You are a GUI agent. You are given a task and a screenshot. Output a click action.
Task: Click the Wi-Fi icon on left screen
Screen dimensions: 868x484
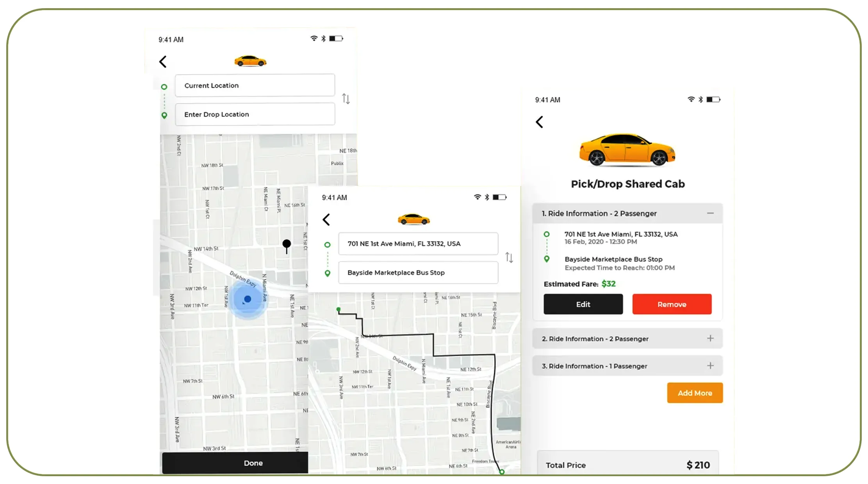(x=314, y=38)
